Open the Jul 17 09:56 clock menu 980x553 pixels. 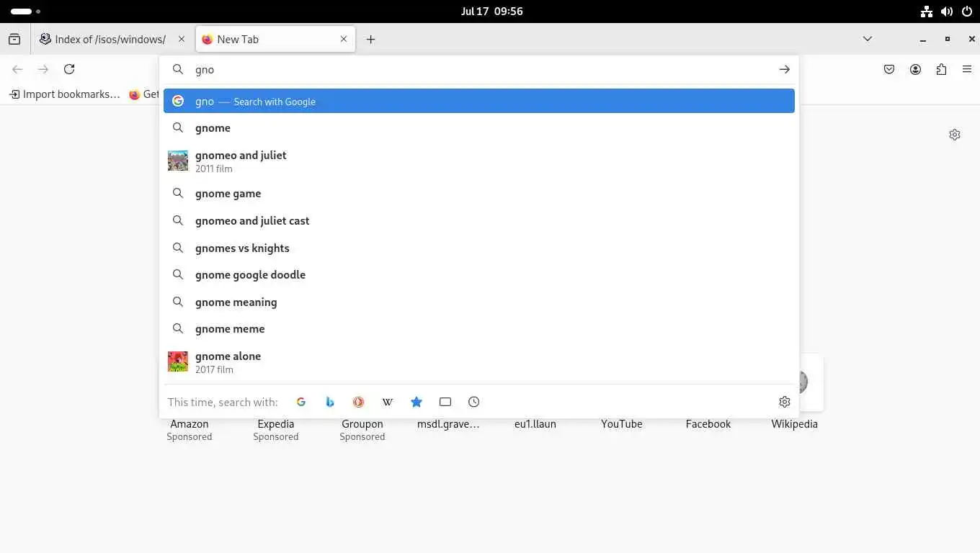point(491,12)
